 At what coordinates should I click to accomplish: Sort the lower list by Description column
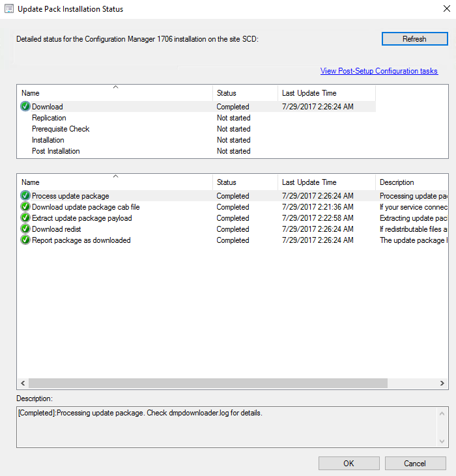pos(412,182)
